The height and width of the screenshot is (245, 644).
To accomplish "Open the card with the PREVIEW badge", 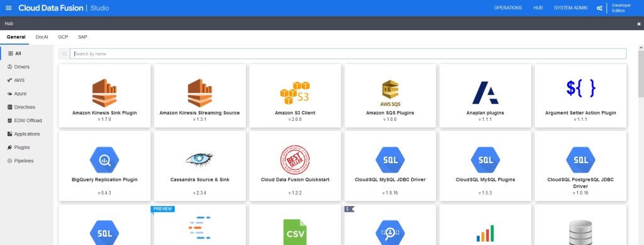I will coord(199,224).
